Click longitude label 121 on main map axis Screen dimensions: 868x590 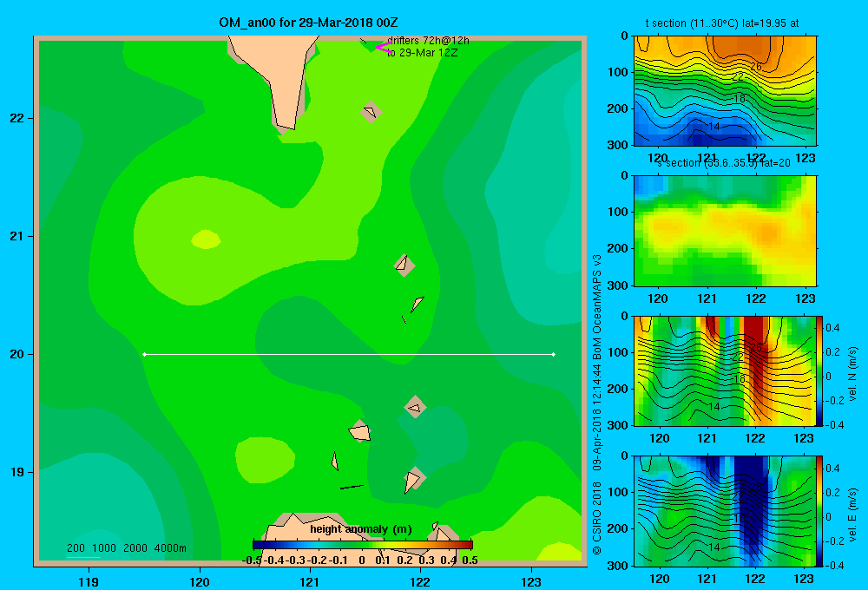click(310, 581)
